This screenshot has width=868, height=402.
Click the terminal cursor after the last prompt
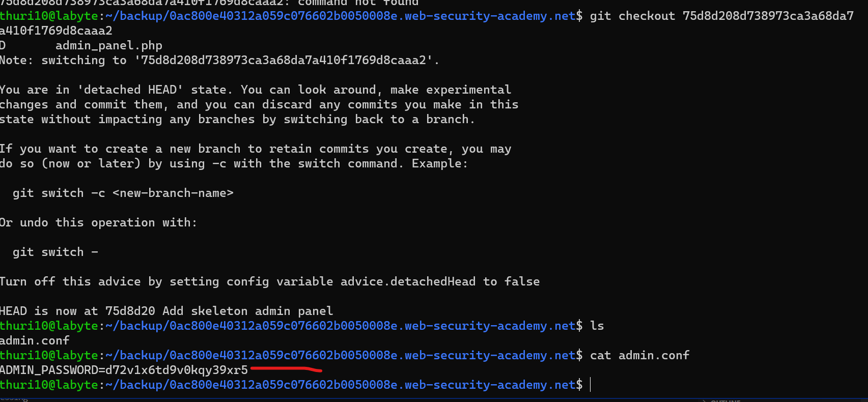point(591,385)
